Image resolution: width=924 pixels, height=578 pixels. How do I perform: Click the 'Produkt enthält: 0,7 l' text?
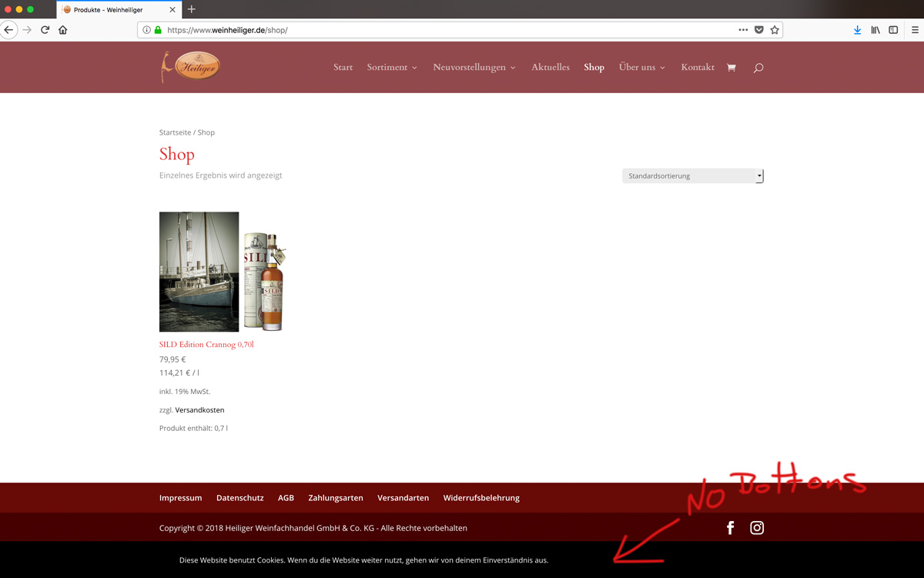coord(193,428)
